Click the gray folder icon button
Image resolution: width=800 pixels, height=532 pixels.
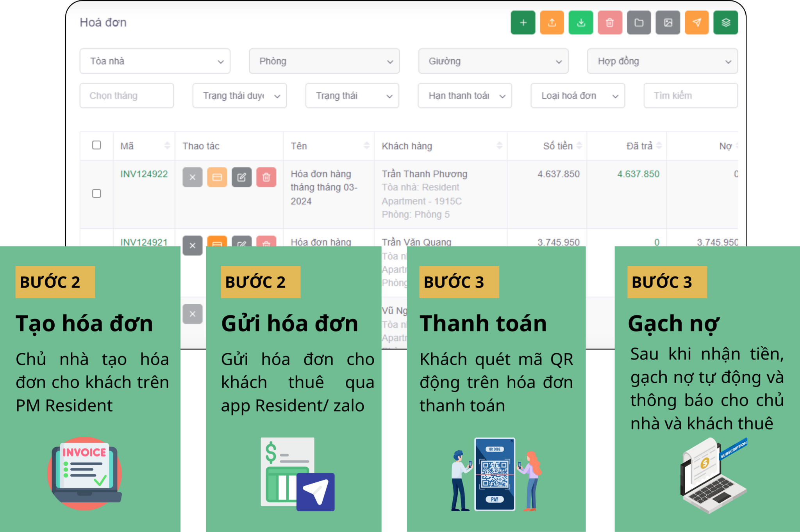[x=639, y=23]
